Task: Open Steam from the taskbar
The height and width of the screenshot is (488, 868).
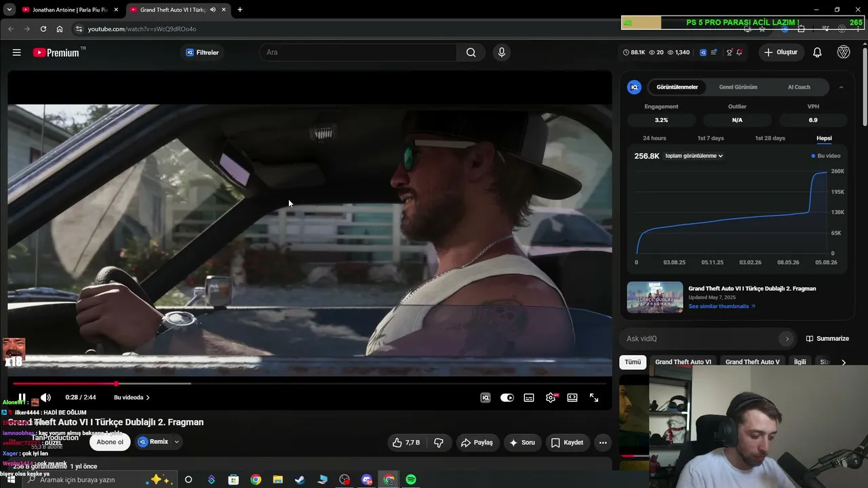Action: click(299, 479)
